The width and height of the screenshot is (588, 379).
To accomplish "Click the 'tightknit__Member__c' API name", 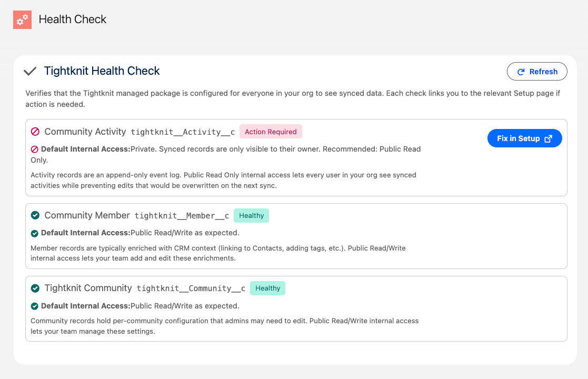I will [182, 215].
